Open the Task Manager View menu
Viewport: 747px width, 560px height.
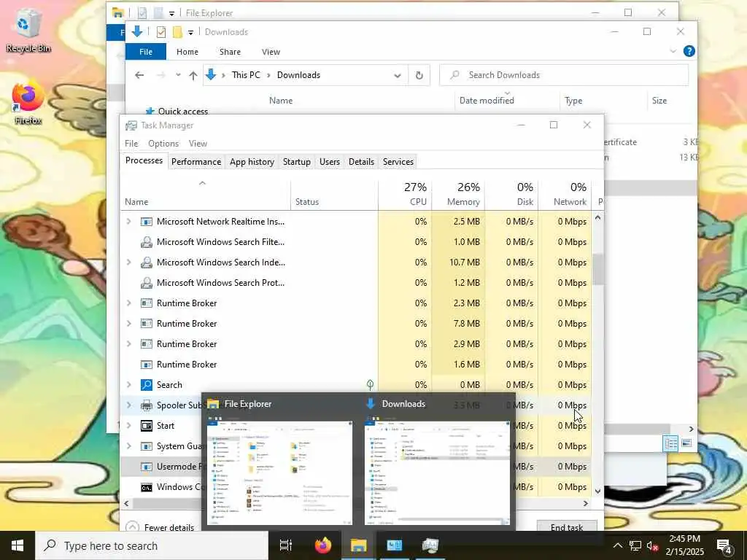(198, 144)
